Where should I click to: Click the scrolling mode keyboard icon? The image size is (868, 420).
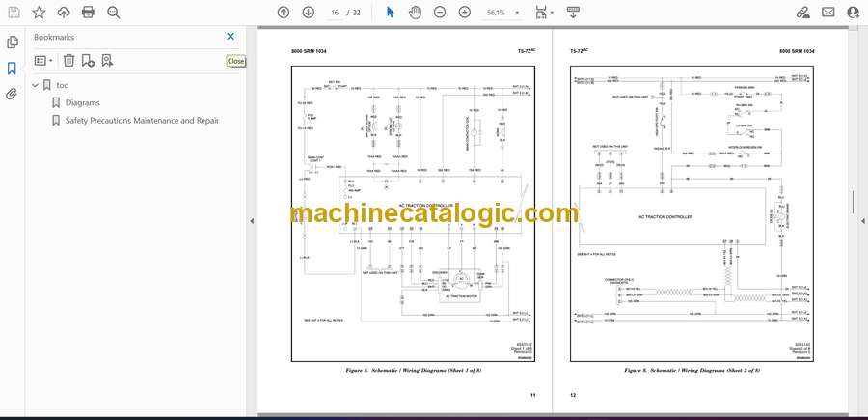(573, 13)
